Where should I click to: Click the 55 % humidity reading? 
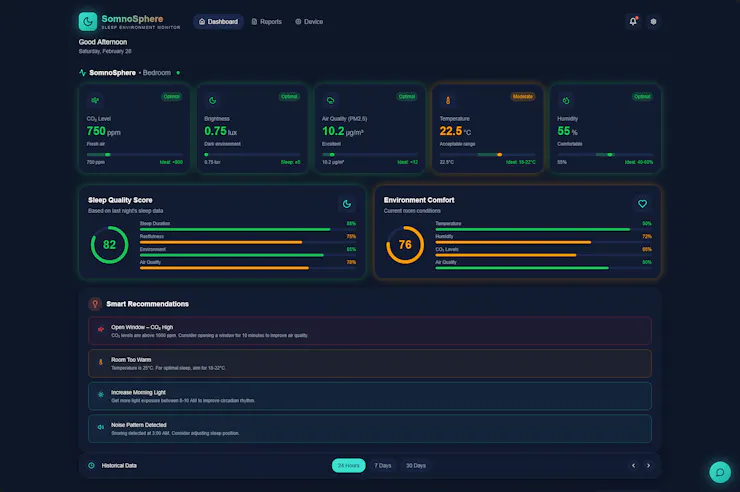click(567, 131)
